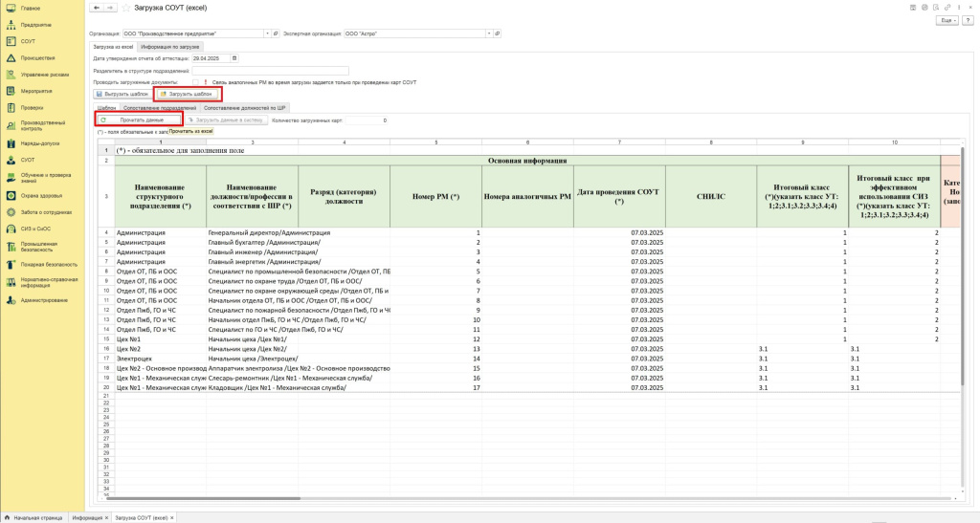
Task: Click the link icon in title bar
Action: point(947,8)
